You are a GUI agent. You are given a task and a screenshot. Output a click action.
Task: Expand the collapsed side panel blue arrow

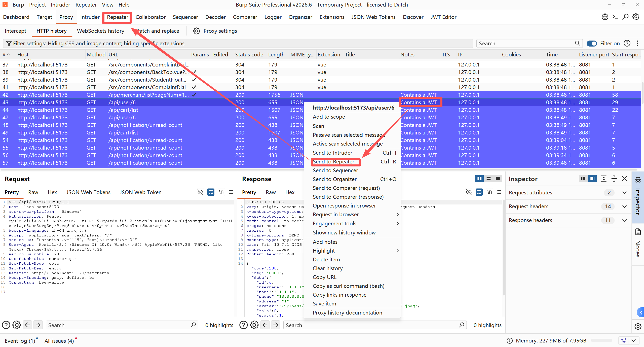tap(641, 313)
